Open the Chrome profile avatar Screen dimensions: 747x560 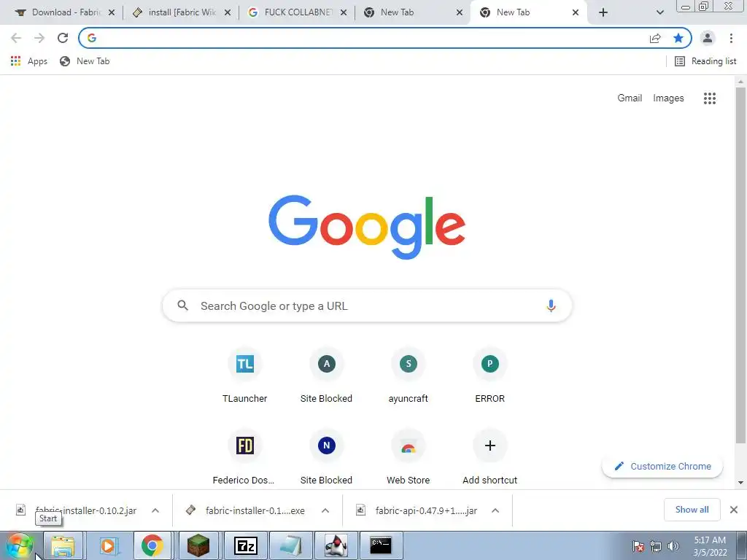pos(708,38)
